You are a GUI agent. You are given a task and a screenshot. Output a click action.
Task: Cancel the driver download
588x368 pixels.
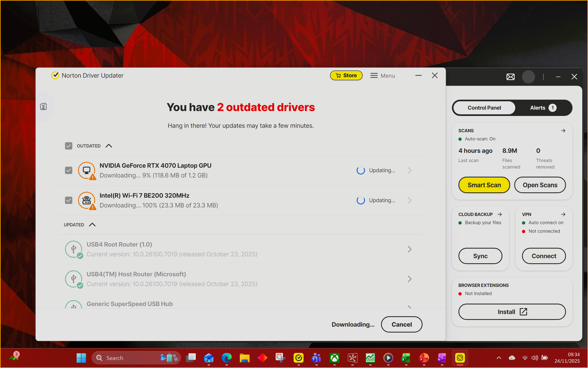coord(401,324)
